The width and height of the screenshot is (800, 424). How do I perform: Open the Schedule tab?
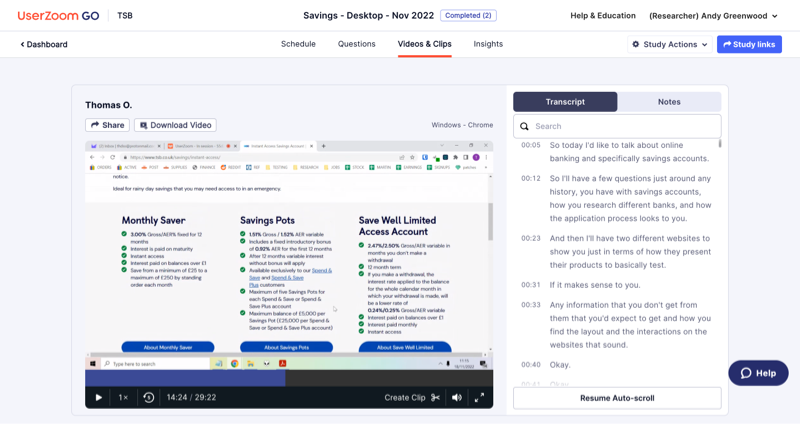coord(298,44)
